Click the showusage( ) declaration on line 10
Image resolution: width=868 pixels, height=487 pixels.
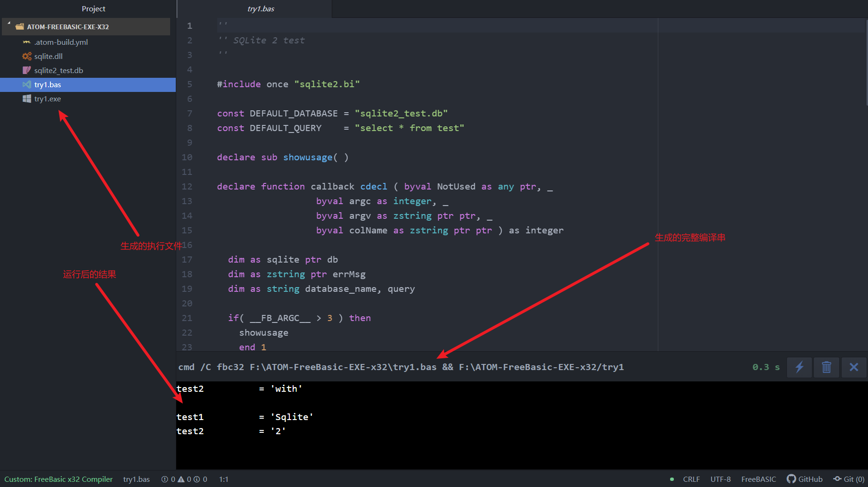click(x=316, y=157)
